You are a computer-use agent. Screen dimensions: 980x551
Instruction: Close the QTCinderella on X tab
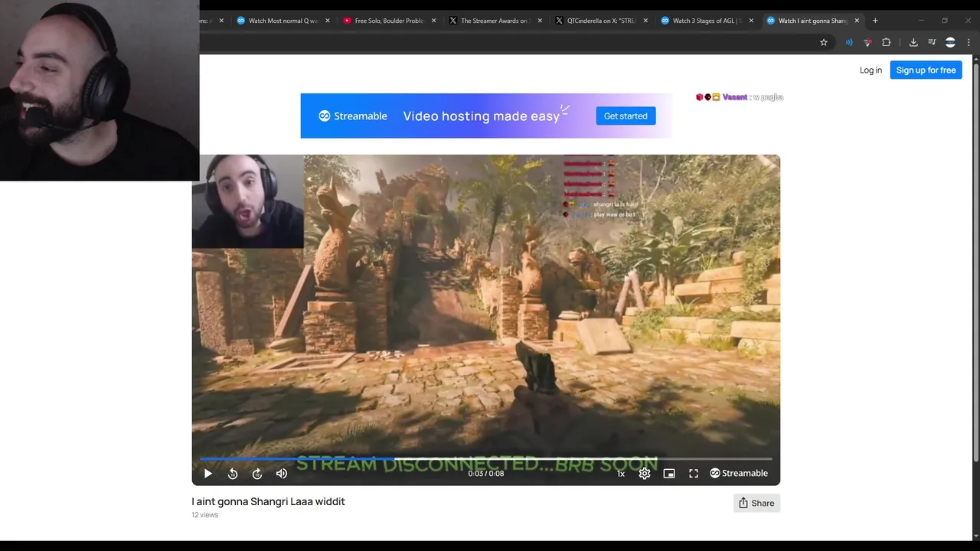click(x=645, y=21)
